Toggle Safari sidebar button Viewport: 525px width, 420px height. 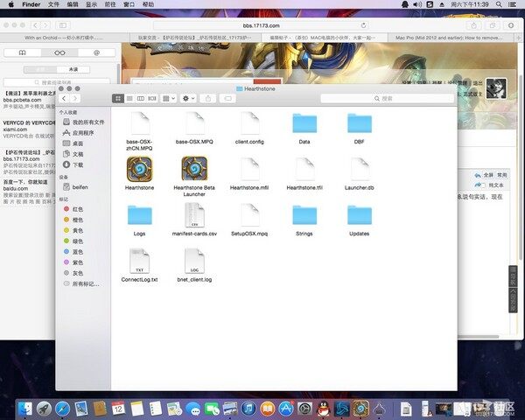63,25
